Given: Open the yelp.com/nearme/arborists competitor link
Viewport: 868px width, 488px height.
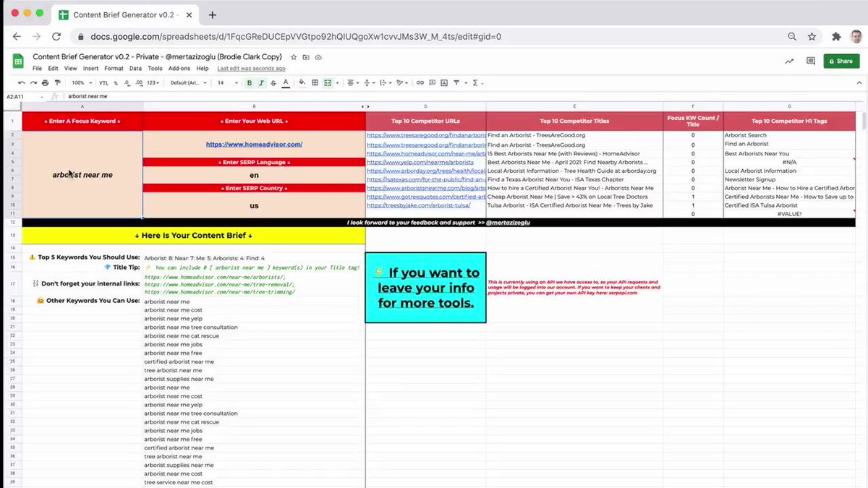Looking at the screenshot, I should [x=420, y=162].
